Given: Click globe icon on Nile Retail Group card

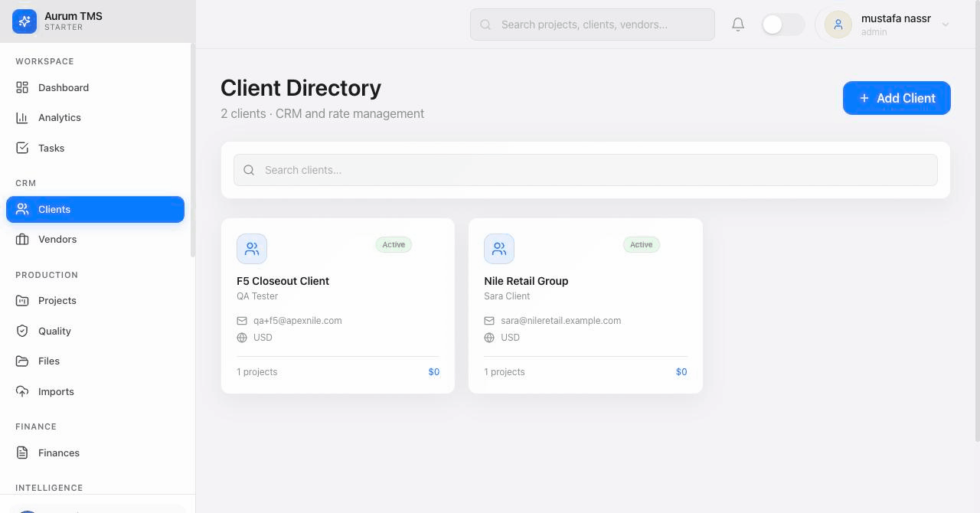Looking at the screenshot, I should (489, 338).
